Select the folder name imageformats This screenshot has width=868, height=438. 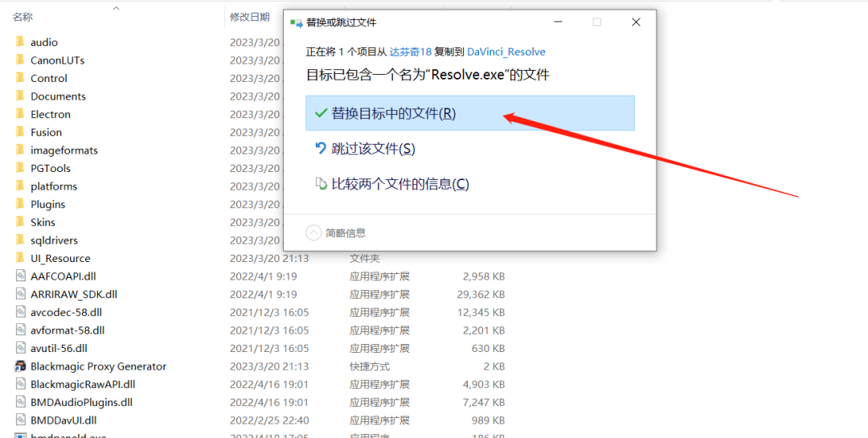[64, 149]
